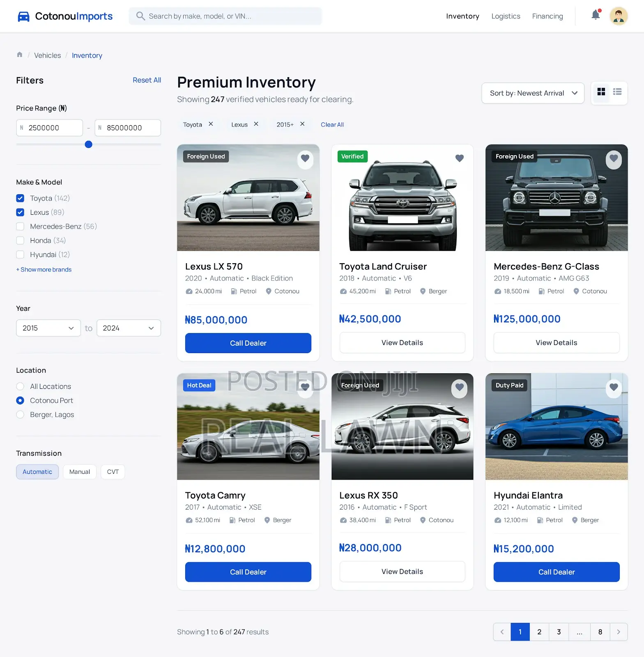Open the Inventory nav item

462,16
